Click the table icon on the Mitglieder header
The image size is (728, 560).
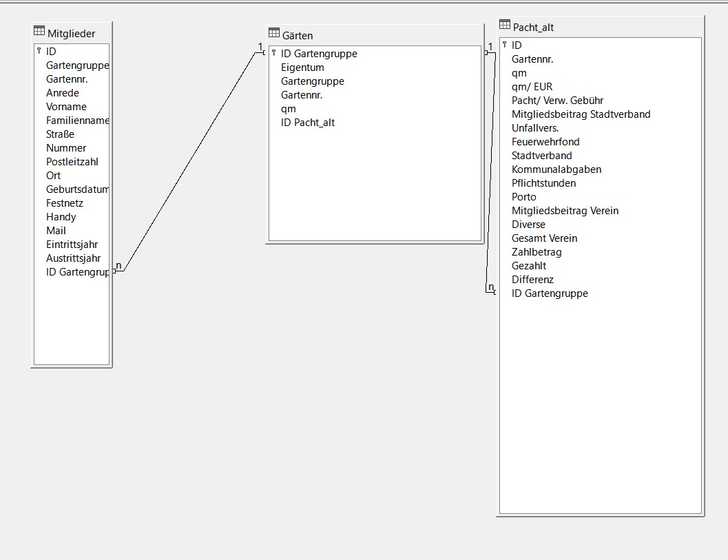tap(39, 30)
